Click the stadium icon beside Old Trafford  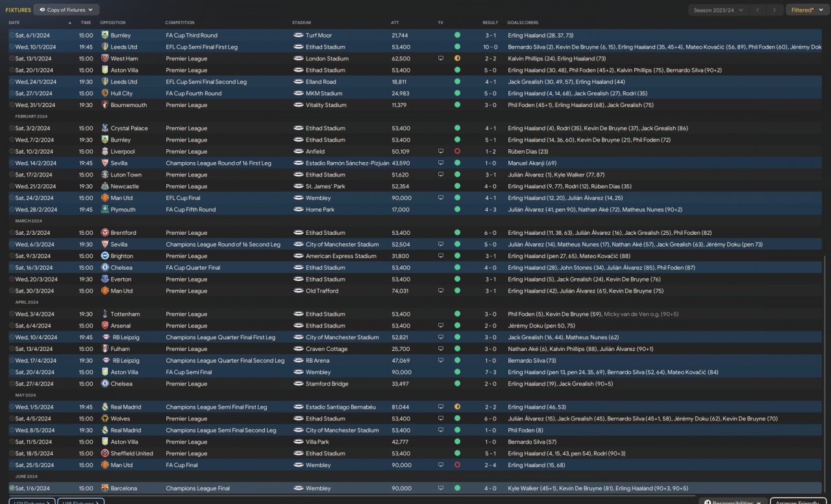click(299, 291)
